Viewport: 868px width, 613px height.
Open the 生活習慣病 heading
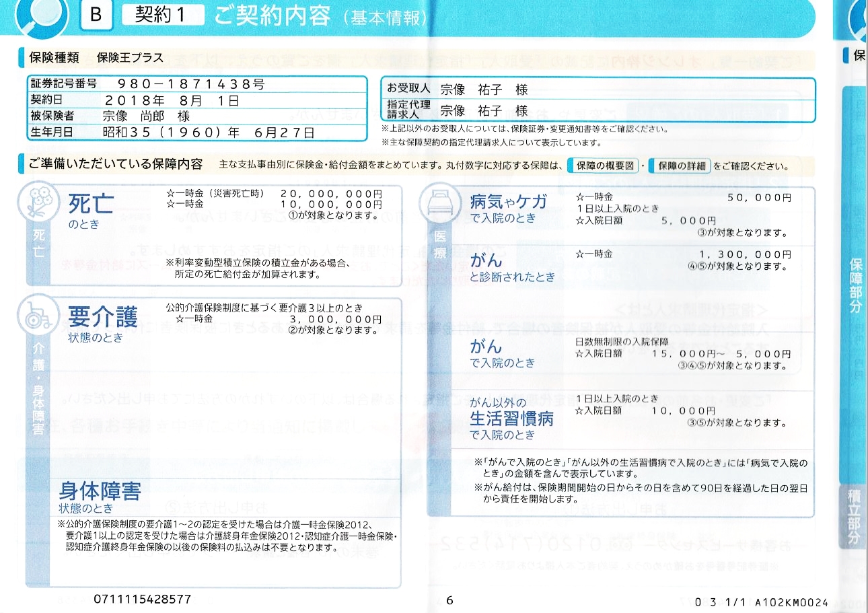pos(511,419)
